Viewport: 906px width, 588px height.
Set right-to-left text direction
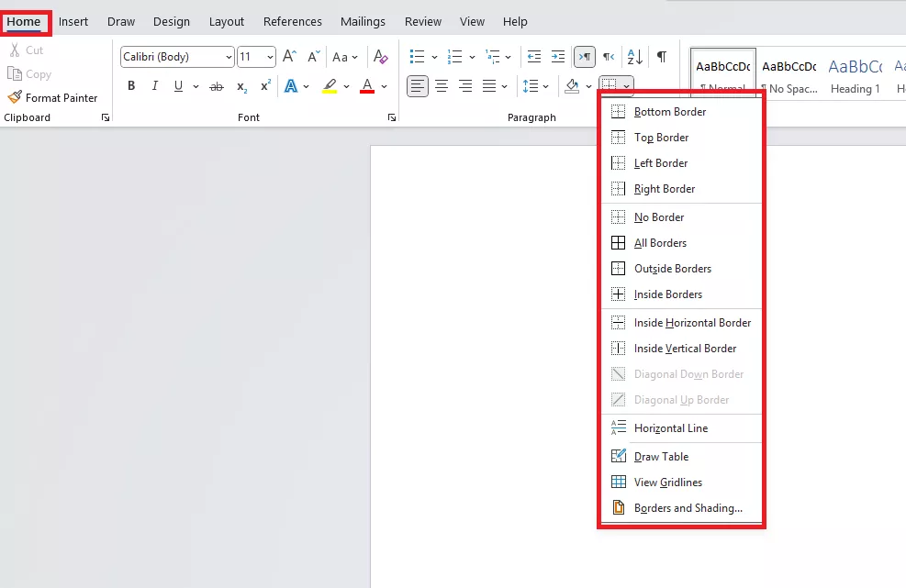[609, 57]
